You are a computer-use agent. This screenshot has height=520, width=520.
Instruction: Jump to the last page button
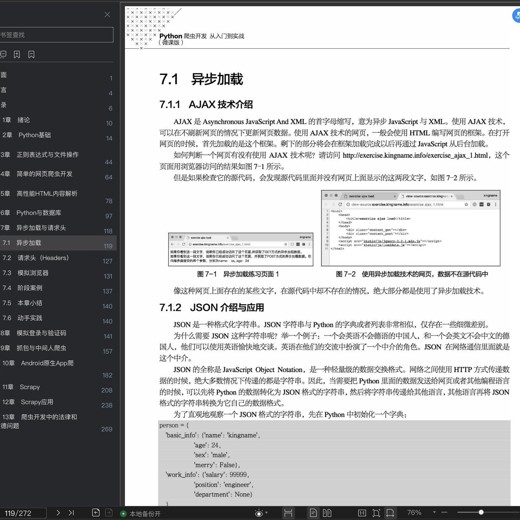tap(71, 513)
